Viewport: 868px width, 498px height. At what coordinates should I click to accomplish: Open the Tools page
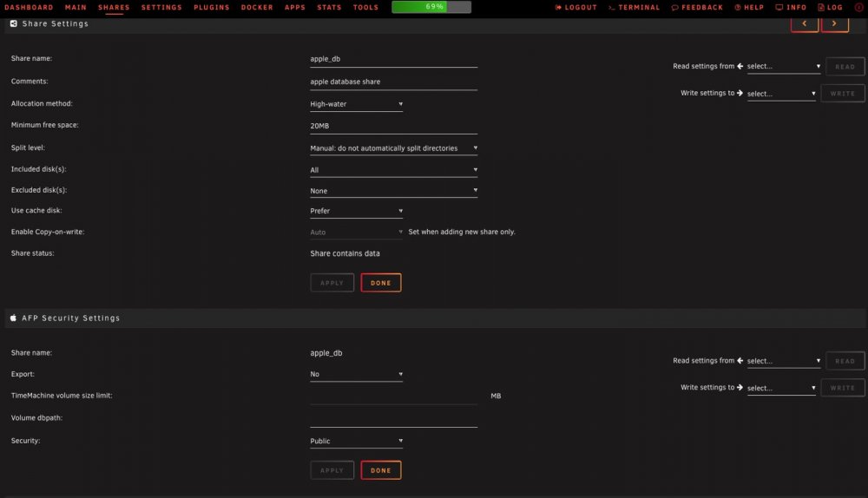point(366,7)
